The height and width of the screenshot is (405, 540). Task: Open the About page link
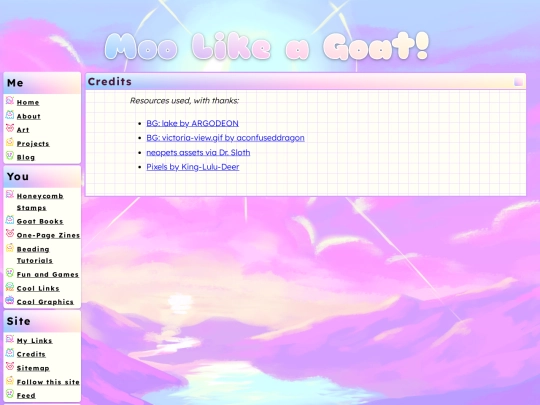coord(29,116)
